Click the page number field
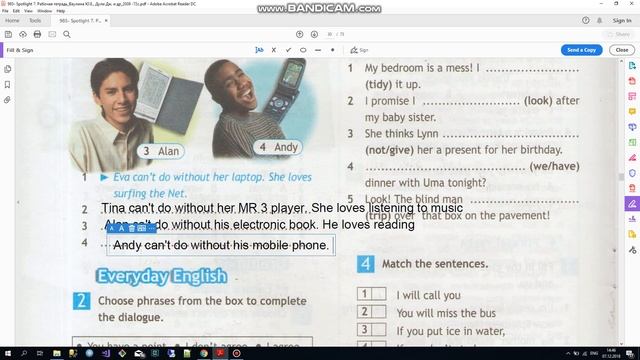 click(330, 35)
